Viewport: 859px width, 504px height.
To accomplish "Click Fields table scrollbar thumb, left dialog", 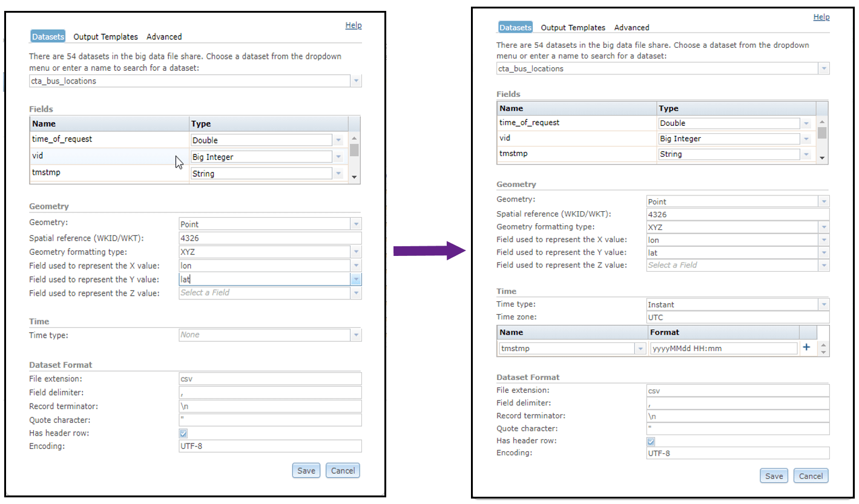I will [354, 150].
